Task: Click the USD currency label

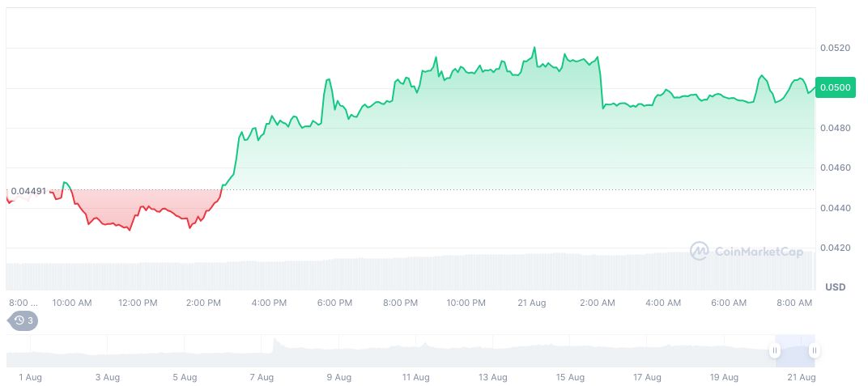Action: [x=835, y=287]
